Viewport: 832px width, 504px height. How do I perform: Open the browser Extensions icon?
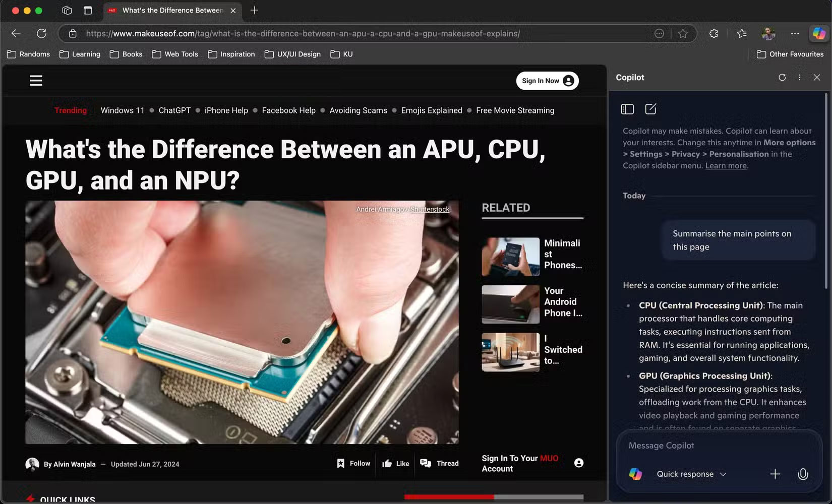[714, 33]
